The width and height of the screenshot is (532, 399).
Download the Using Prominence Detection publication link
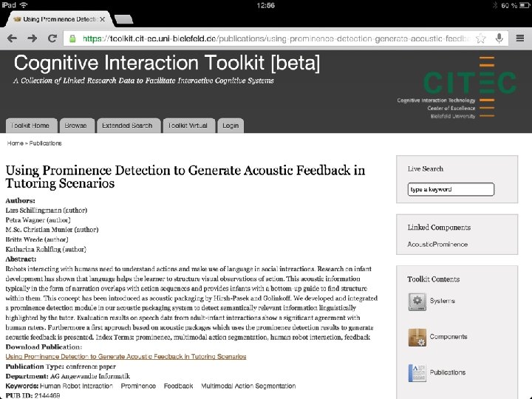click(x=126, y=357)
